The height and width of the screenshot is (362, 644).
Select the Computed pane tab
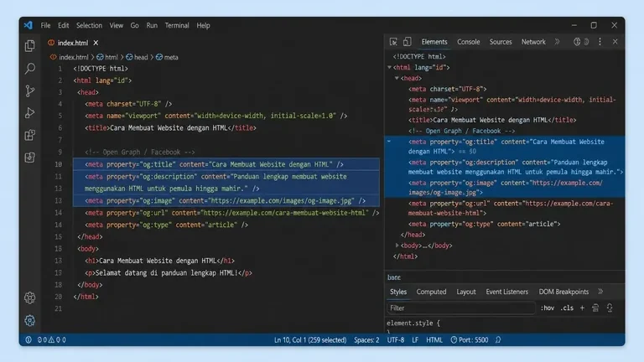[431, 292]
